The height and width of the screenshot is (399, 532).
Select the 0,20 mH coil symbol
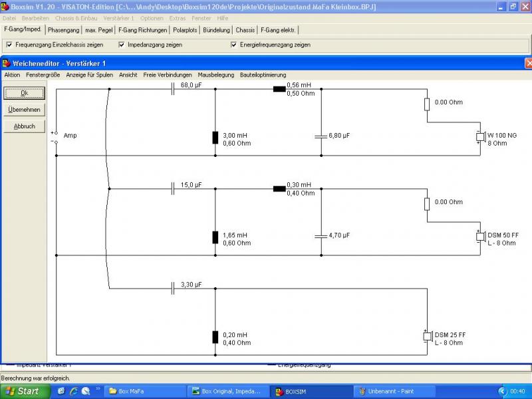click(215, 337)
